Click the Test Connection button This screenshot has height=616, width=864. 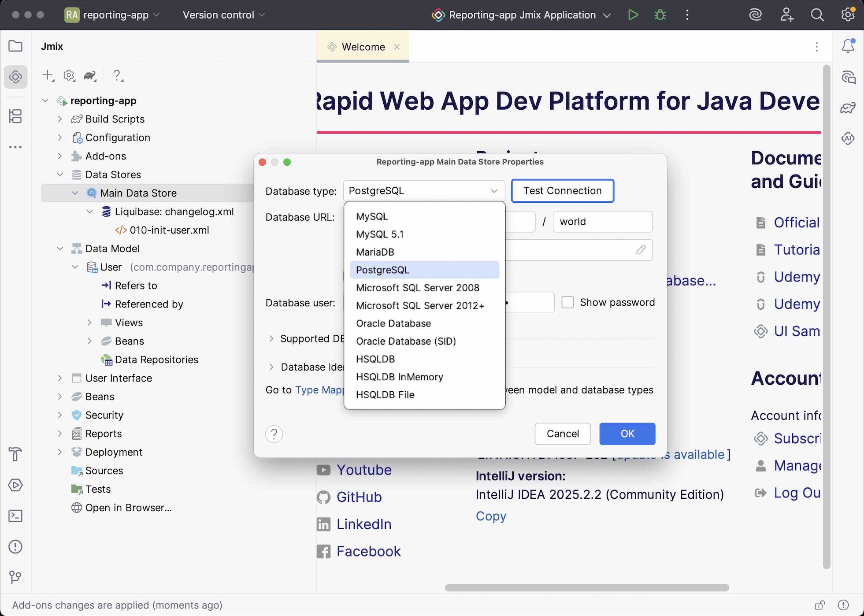[x=562, y=191]
